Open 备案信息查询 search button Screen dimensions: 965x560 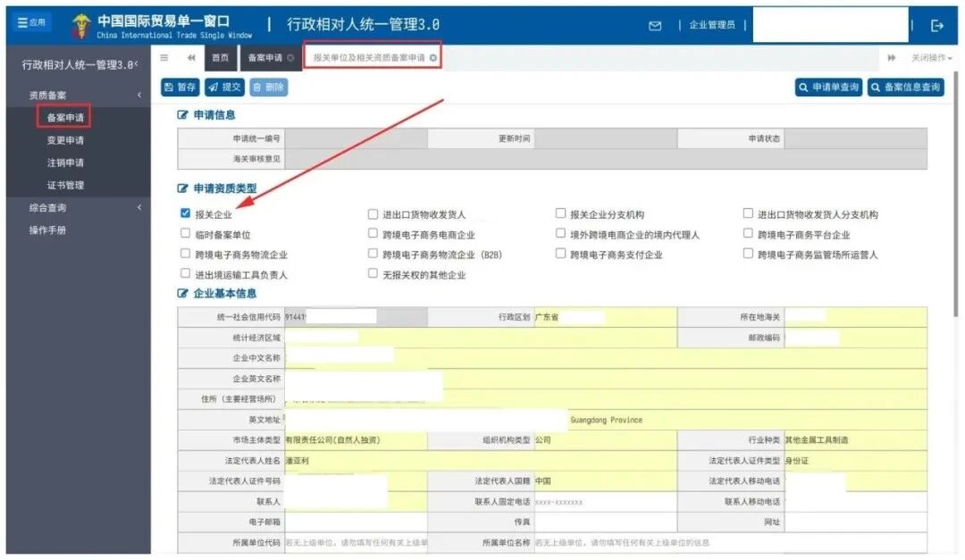(x=905, y=88)
